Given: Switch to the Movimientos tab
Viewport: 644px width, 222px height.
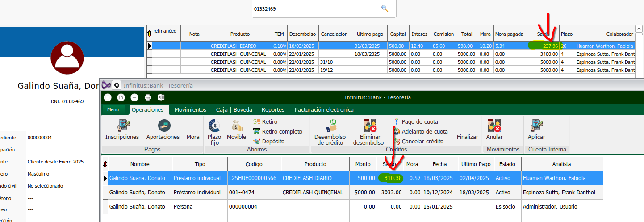Looking at the screenshot, I should (190, 109).
